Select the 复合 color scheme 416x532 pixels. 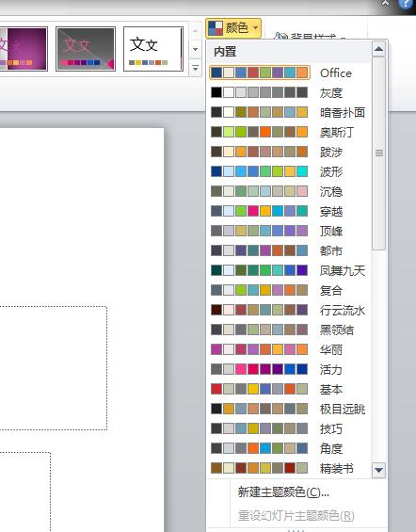tap(289, 290)
